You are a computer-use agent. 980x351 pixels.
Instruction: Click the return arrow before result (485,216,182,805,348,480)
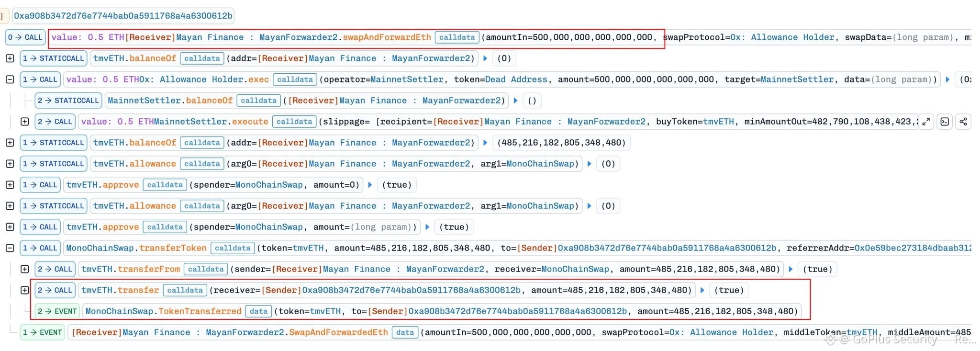tap(485, 143)
